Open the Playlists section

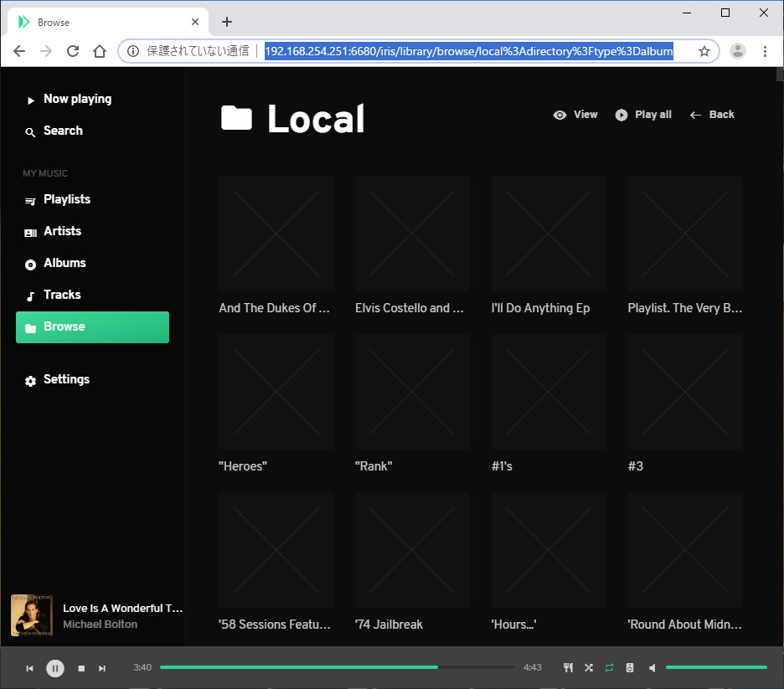click(66, 199)
